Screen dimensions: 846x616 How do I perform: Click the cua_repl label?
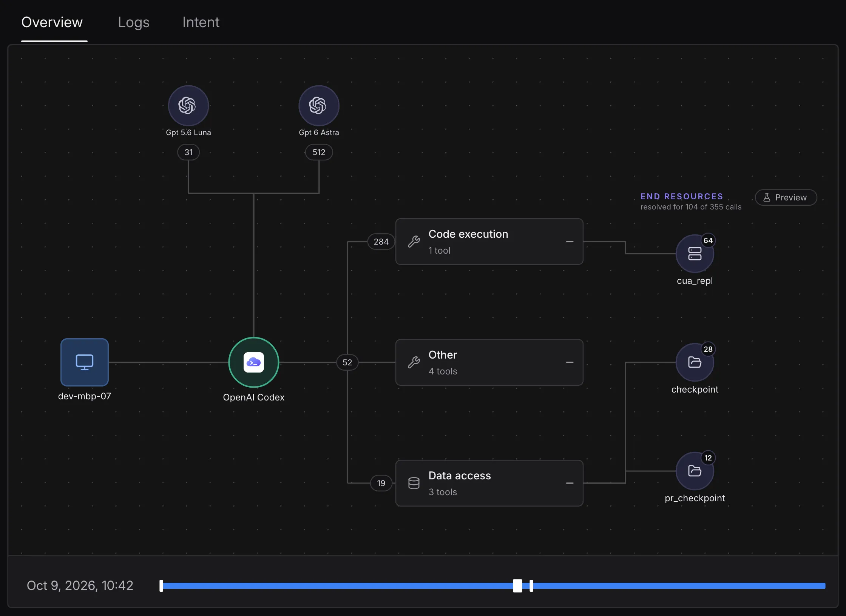pos(695,281)
